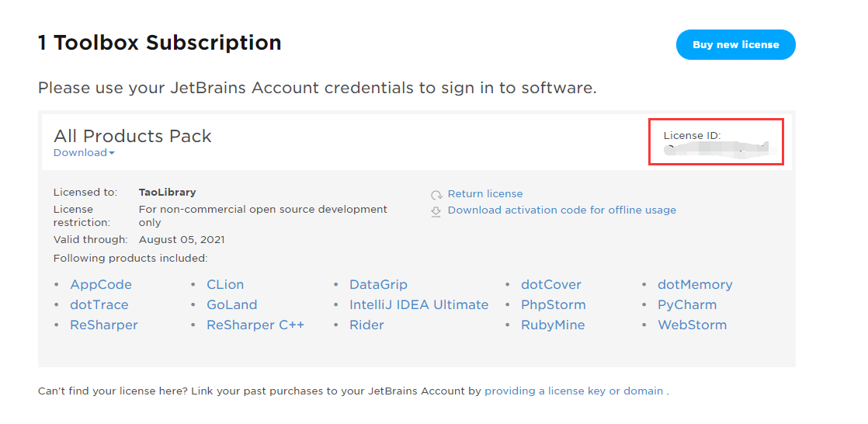Select the August 05, 2021 valid-through date
The image size is (868, 424).
182,240
